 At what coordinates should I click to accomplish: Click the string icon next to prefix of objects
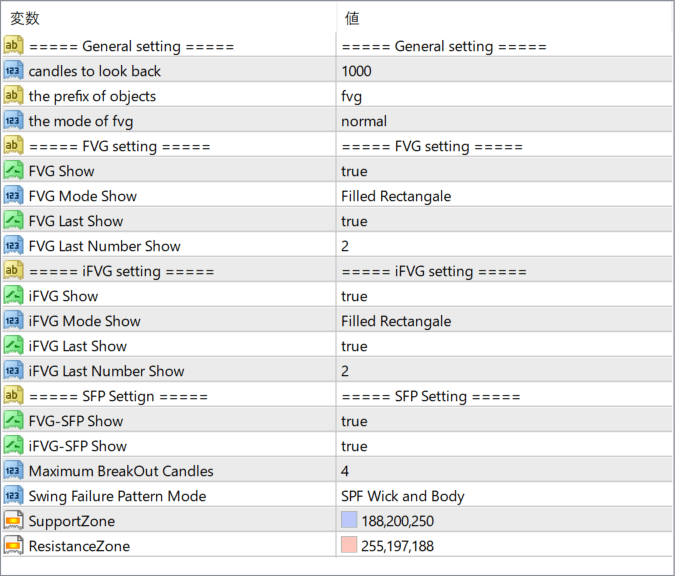[x=13, y=96]
